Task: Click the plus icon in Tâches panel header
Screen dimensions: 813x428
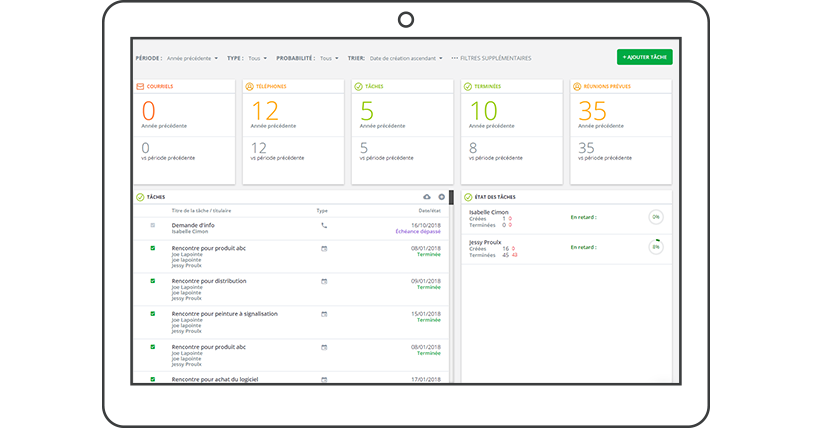Action: [x=442, y=197]
